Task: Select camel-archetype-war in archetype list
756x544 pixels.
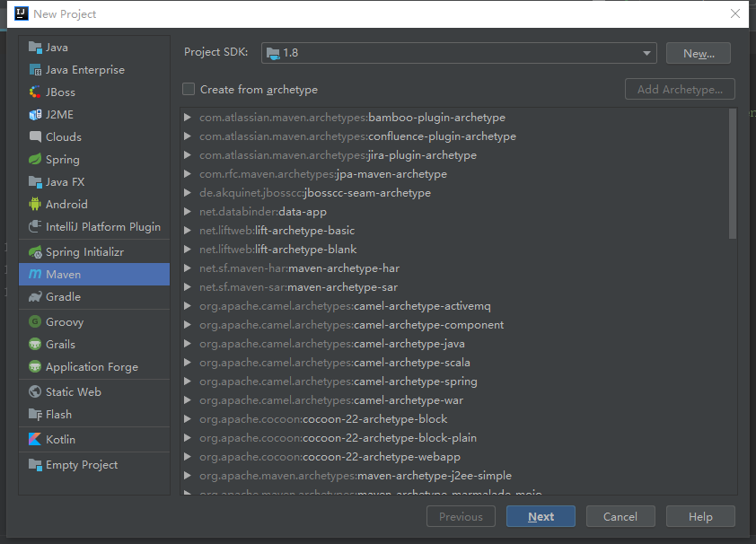Action: (x=331, y=400)
